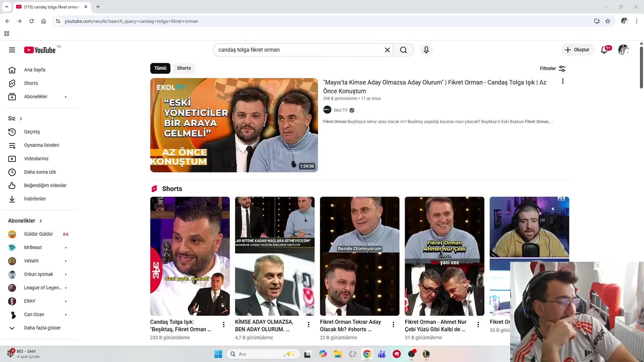Select the Shorts filter chip
Viewport: 644px width, 362px height.
tap(184, 68)
